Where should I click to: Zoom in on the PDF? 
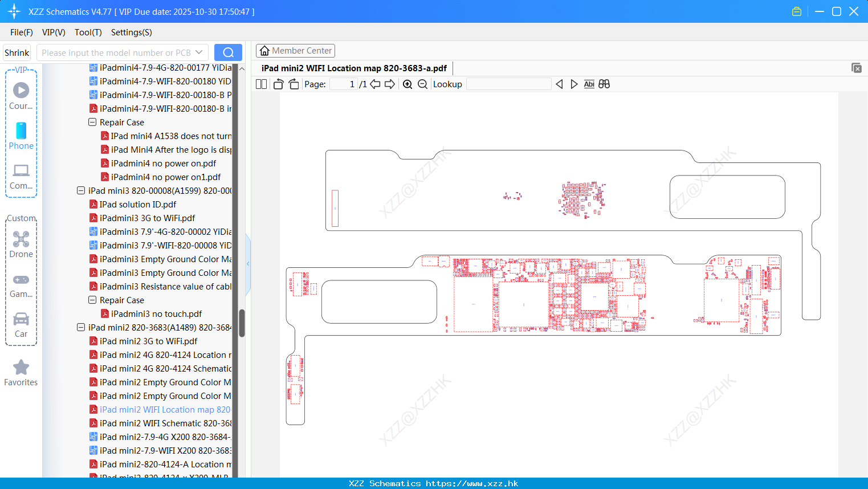coord(407,84)
